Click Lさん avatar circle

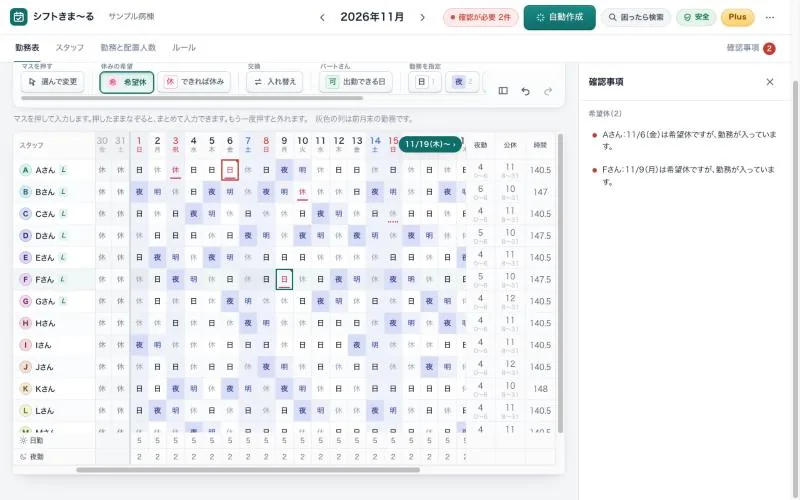[26, 411]
